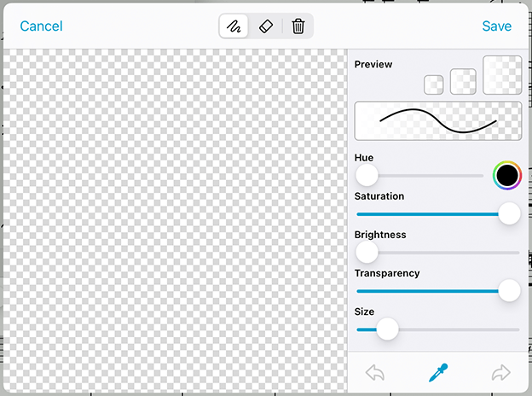
Task: Select the large preview thumbnail
Action: click(x=502, y=74)
